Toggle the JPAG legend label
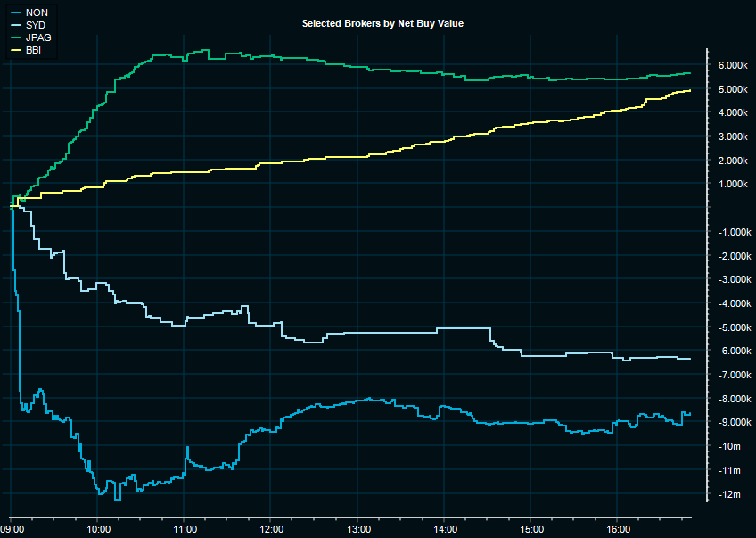This screenshot has width=756, height=538. pyautogui.click(x=38, y=37)
